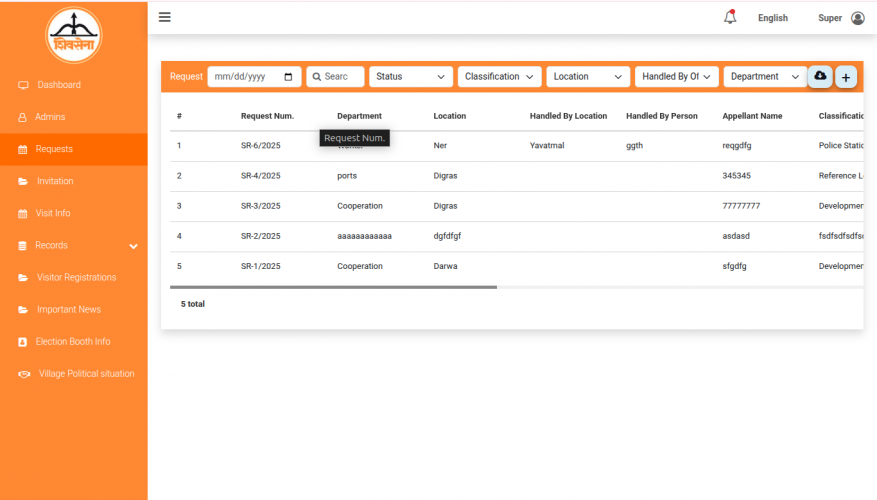877x500 pixels.
Task: Click the Search text field
Action: [335, 77]
